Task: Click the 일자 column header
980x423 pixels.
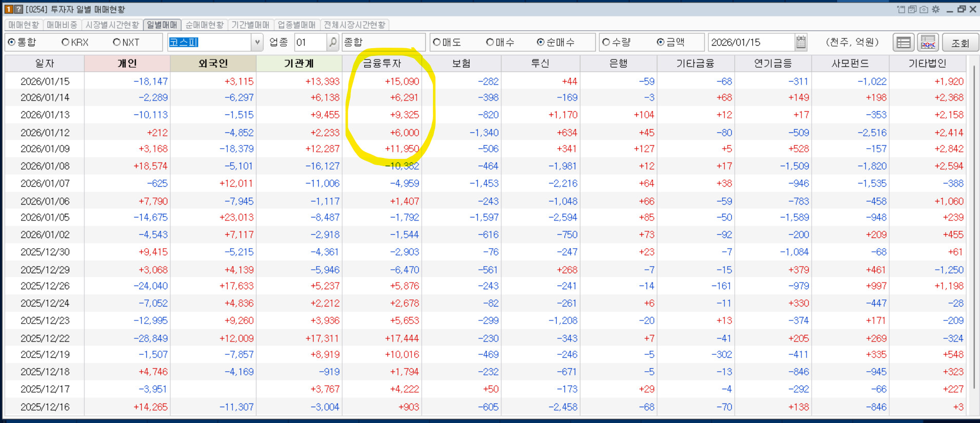Action: 45,63
